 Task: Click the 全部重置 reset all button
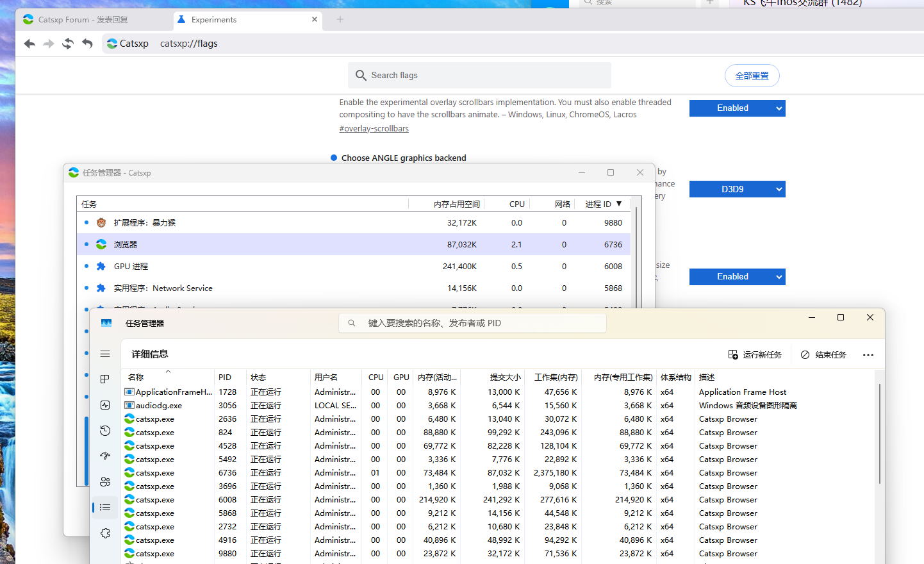pos(752,76)
